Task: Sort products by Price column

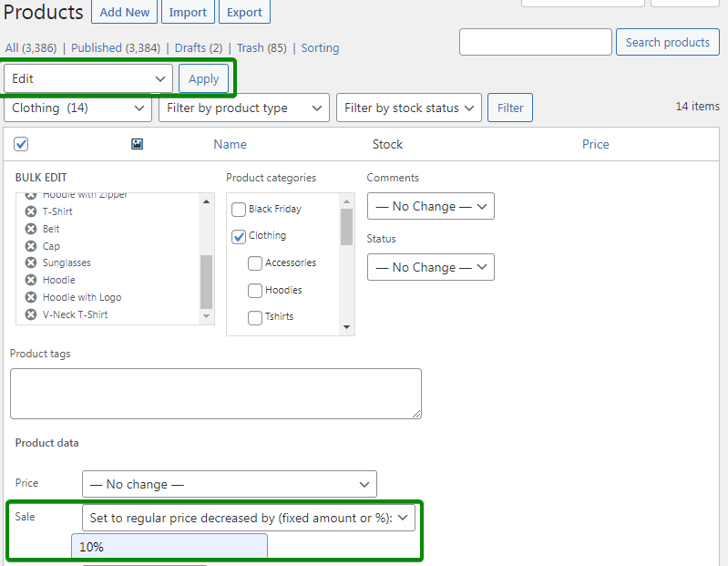Action: point(595,144)
